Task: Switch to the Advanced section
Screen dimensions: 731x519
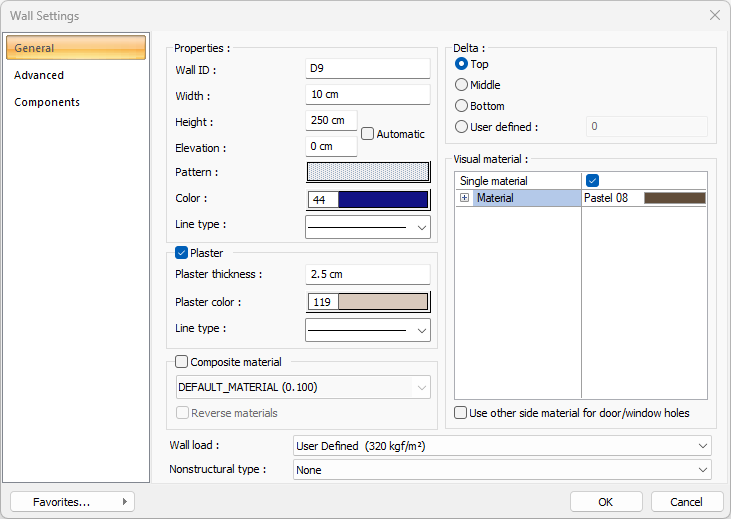Action: (x=39, y=75)
